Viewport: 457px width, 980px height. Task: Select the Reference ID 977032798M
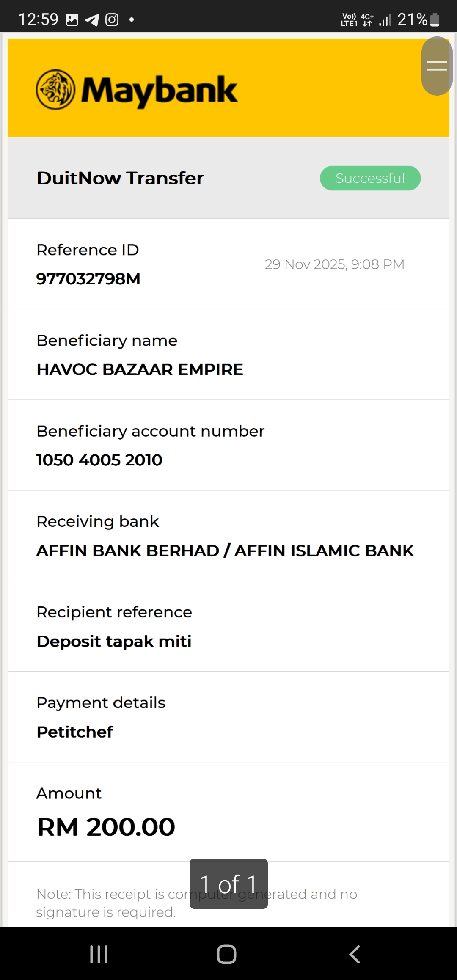point(88,279)
